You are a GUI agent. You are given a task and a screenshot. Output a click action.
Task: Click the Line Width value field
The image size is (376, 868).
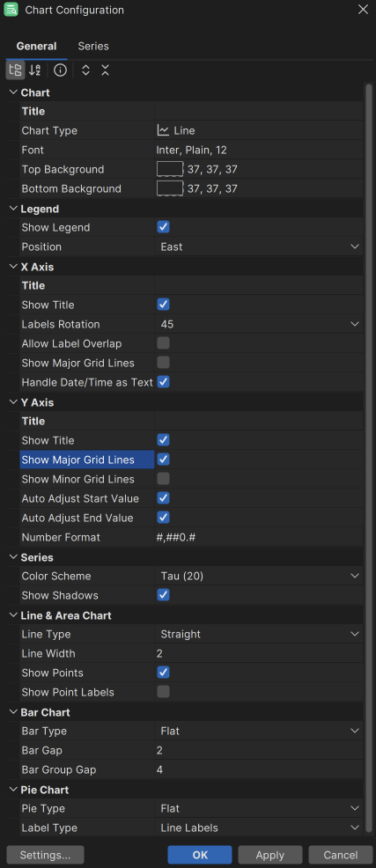[259, 654]
